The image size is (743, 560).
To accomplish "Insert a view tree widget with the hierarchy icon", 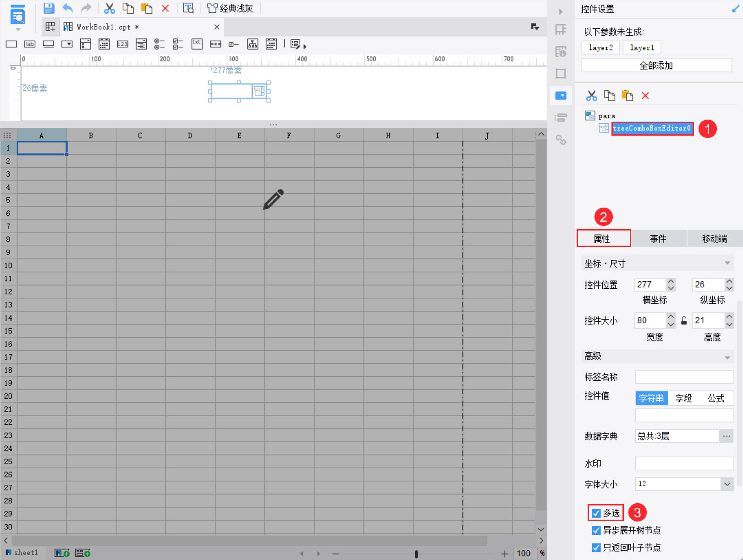I will (x=253, y=44).
